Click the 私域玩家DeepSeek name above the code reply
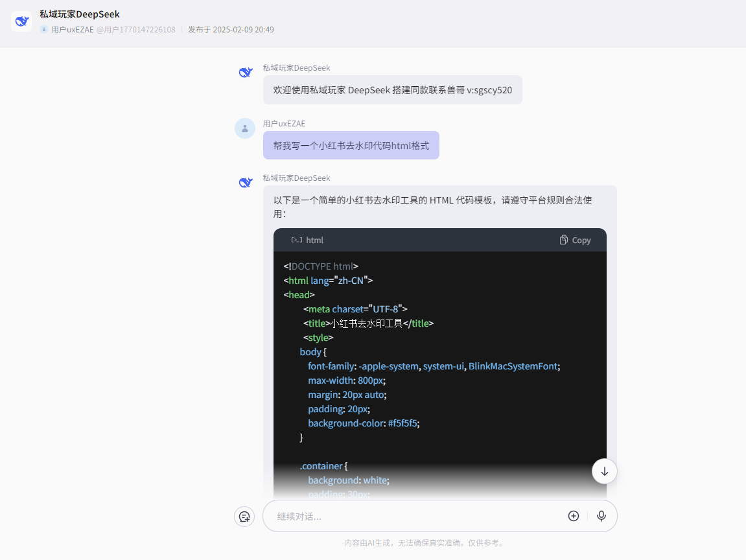746x560 pixels. pos(296,177)
